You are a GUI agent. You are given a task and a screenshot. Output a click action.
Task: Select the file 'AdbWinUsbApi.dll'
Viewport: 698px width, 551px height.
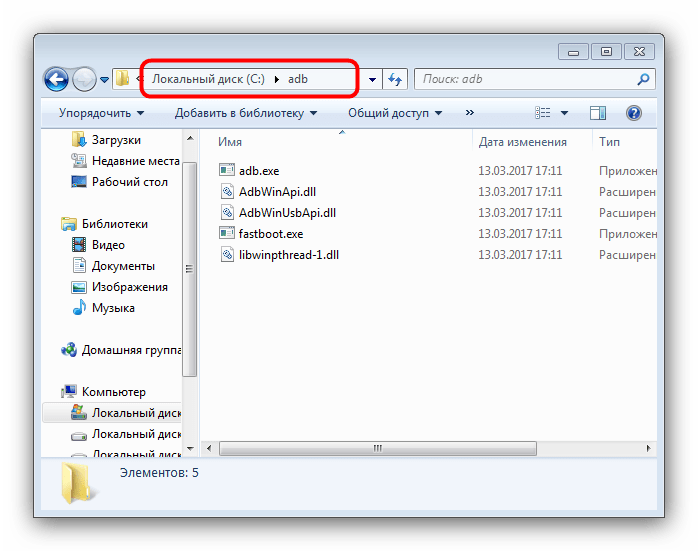(x=287, y=213)
